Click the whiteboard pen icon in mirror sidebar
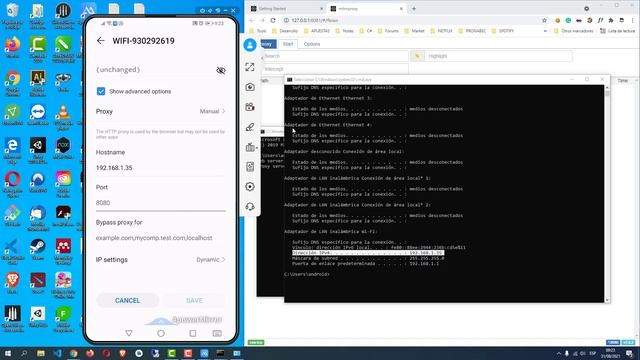640x360 pixels. (x=250, y=127)
